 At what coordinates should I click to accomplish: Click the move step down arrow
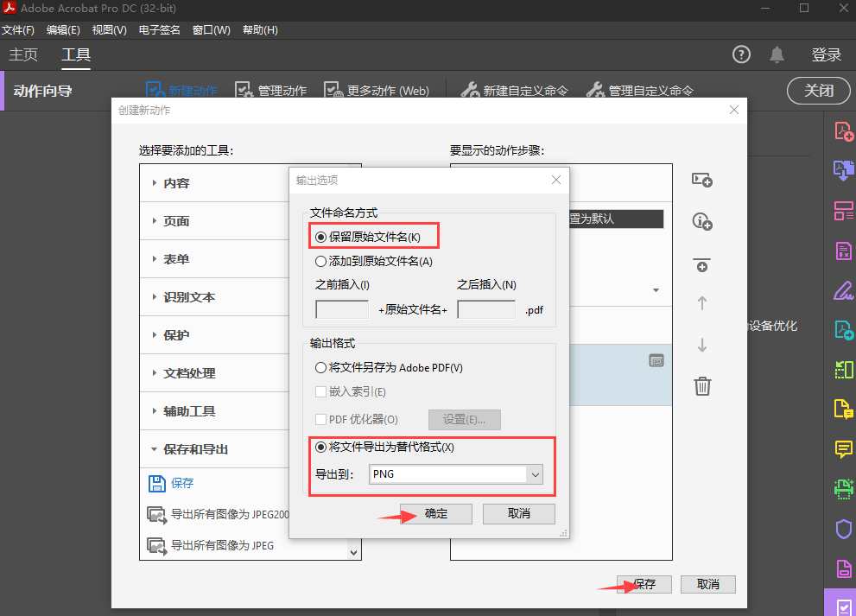(702, 345)
